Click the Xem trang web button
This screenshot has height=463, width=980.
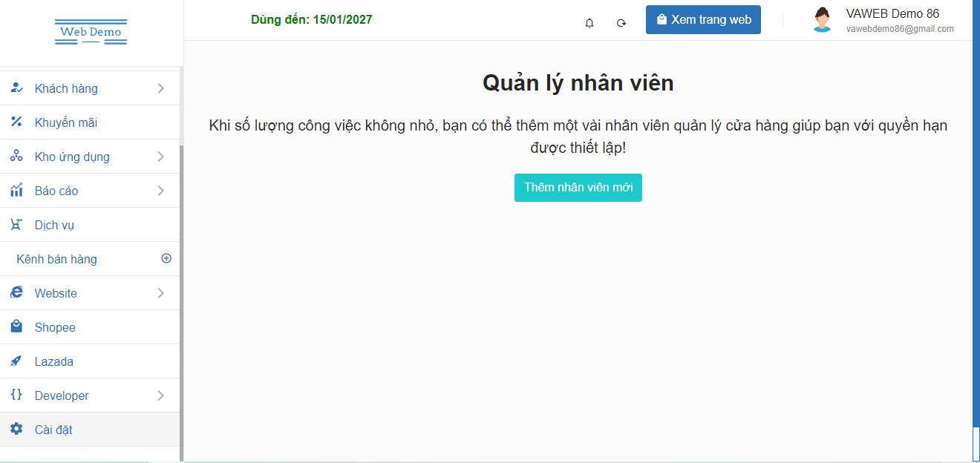(703, 20)
